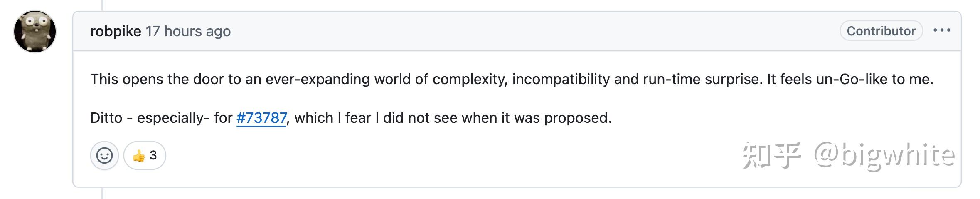Click the blank area beside the reactions
This screenshot has height=199, width=980.
[x=416, y=155]
